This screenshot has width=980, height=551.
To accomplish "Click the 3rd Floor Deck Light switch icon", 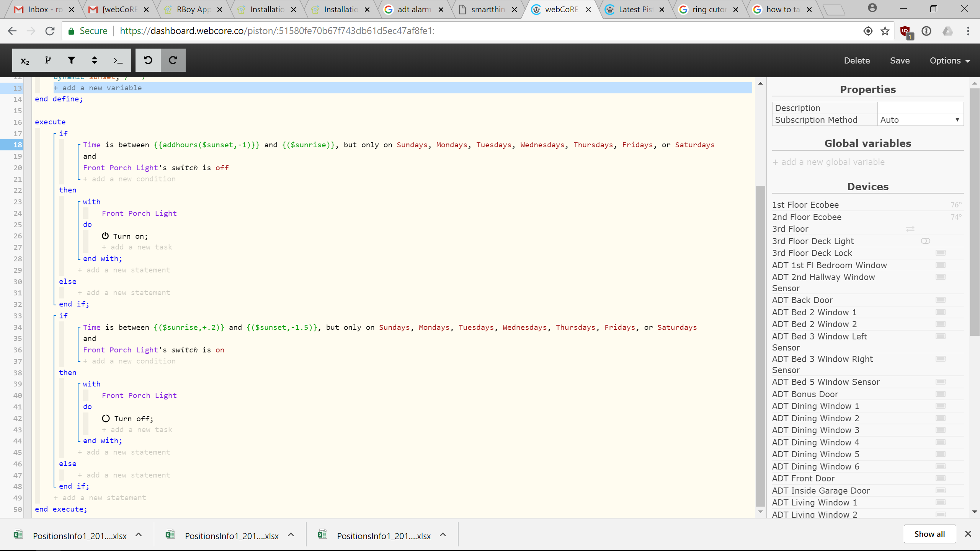I will point(925,241).
